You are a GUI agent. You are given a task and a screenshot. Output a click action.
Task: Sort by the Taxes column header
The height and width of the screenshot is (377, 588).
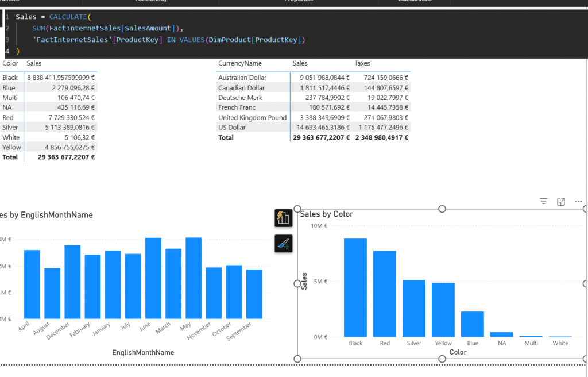tap(362, 63)
